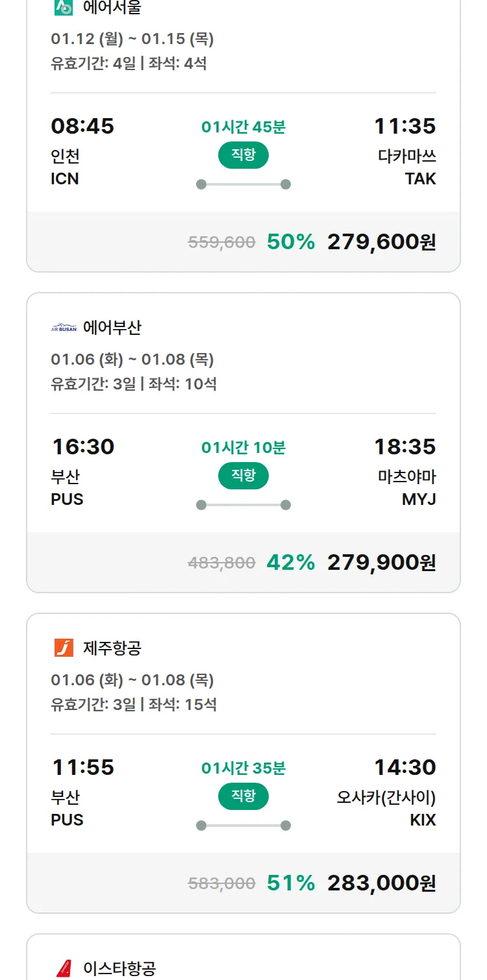
Task: Click the 직항 badge on Takamatsu flight
Action: coord(243,155)
